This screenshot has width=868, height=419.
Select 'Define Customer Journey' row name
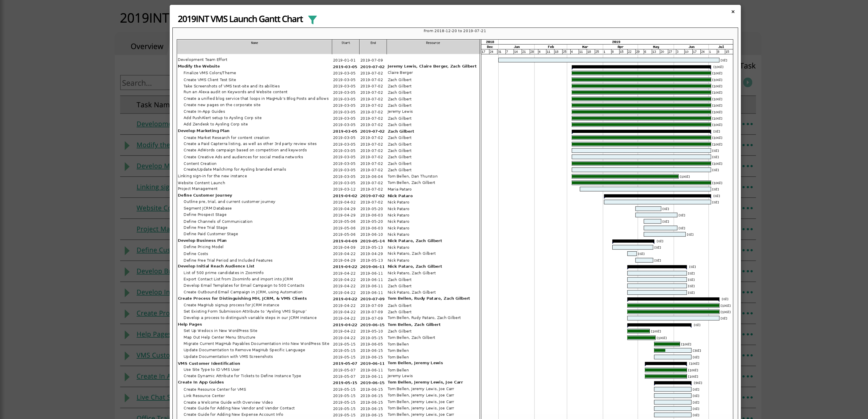click(x=205, y=195)
